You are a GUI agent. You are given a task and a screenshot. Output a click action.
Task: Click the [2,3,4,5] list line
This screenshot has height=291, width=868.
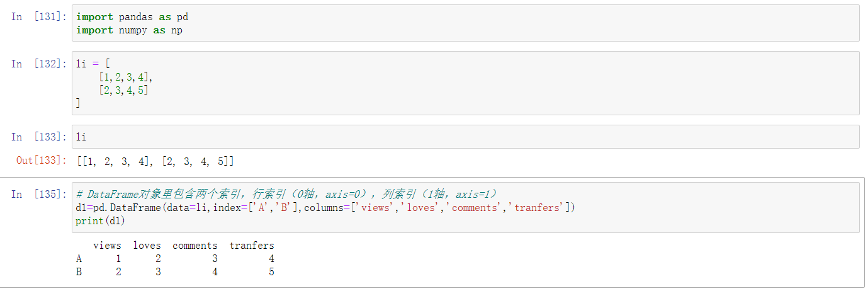coord(125,90)
